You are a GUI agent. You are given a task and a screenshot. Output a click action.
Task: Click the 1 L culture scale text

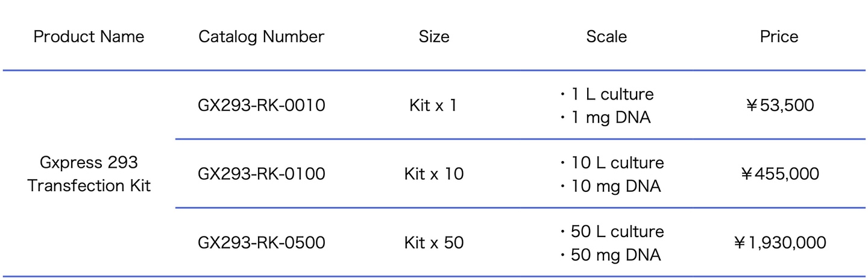(x=612, y=94)
